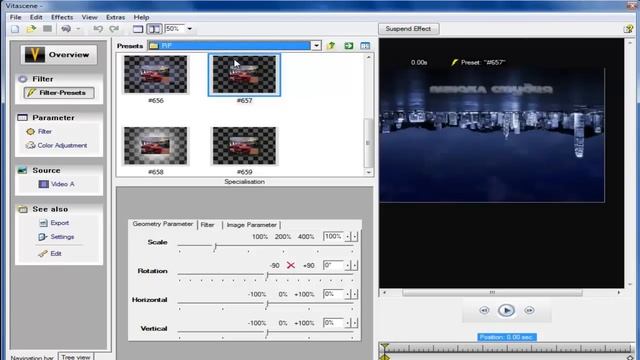Expand the Presets folder dropdown

coord(316,46)
